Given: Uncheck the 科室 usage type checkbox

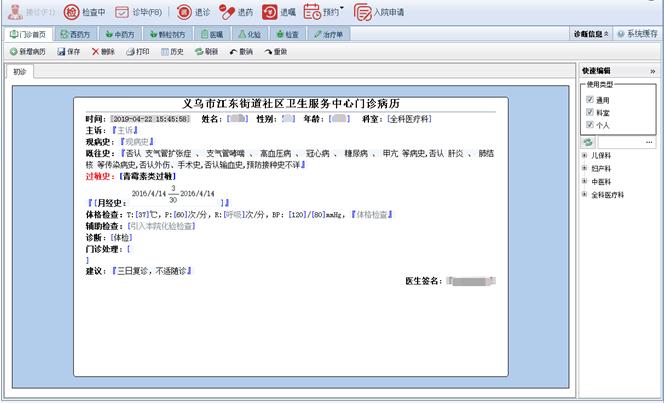Looking at the screenshot, I should coord(589,113).
